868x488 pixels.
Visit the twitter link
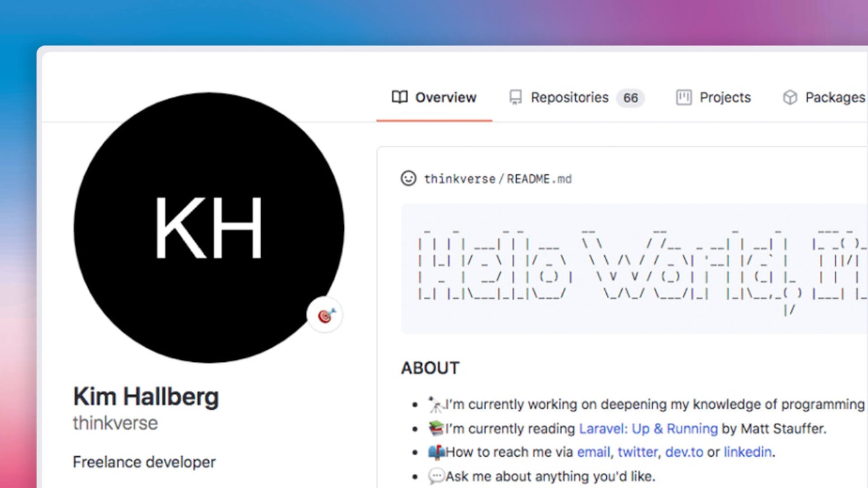[x=637, y=452]
